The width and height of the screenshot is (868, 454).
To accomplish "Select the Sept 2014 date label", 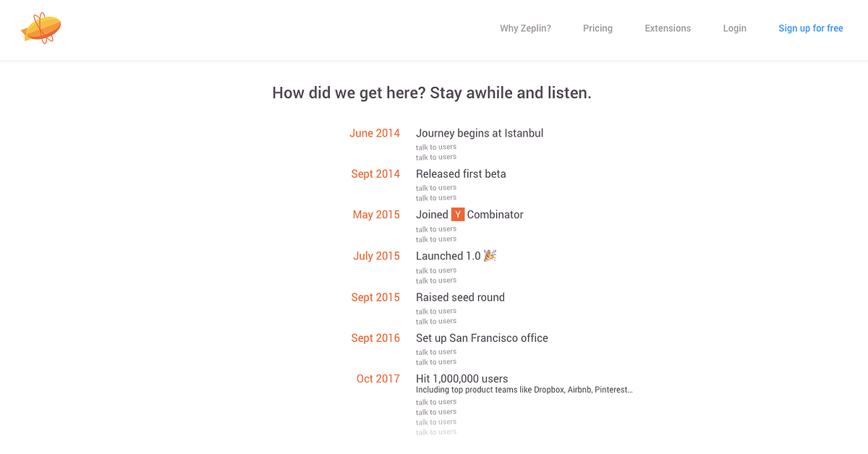I will pyautogui.click(x=375, y=174).
